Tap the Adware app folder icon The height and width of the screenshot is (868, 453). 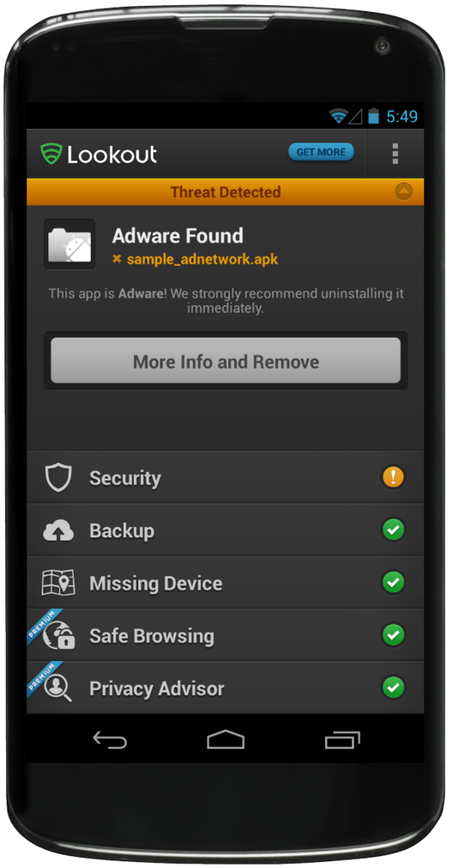click(70, 244)
